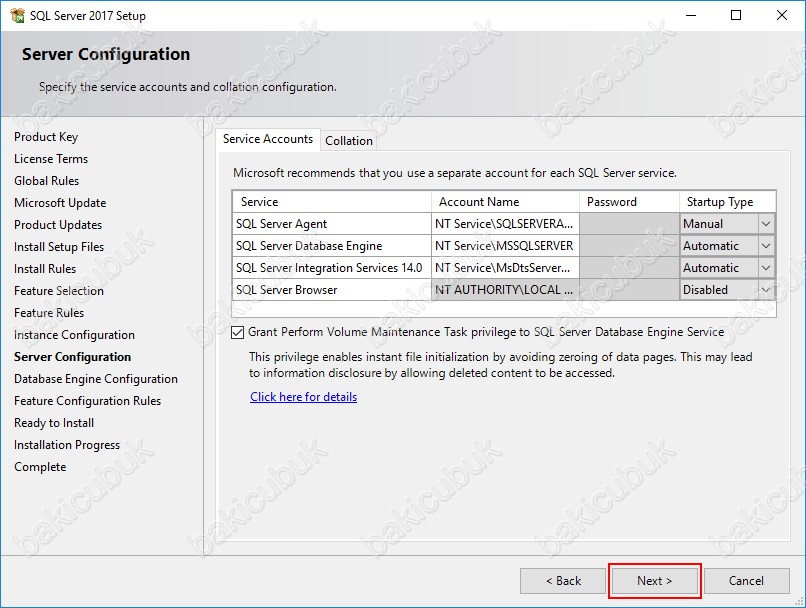The width and height of the screenshot is (806, 608).
Task: Switch to the Collation tab
Action: tap(349, 141)
